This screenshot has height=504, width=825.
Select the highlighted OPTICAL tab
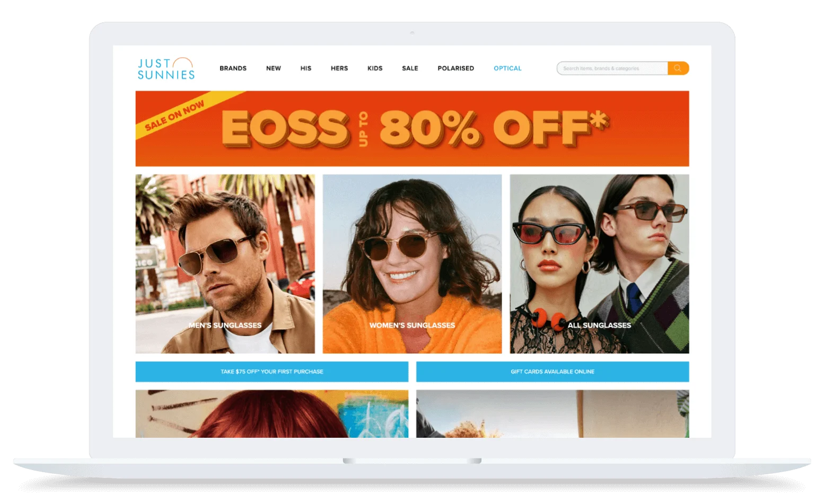tap(507, 68)
